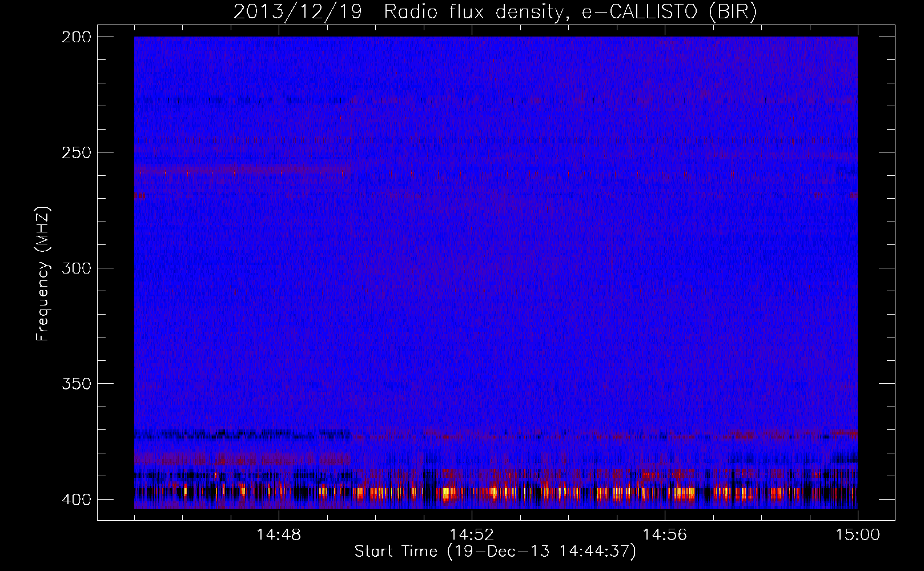Click the 14:48 time tick label
The image size is (924, 571).
tap(279, 535)
